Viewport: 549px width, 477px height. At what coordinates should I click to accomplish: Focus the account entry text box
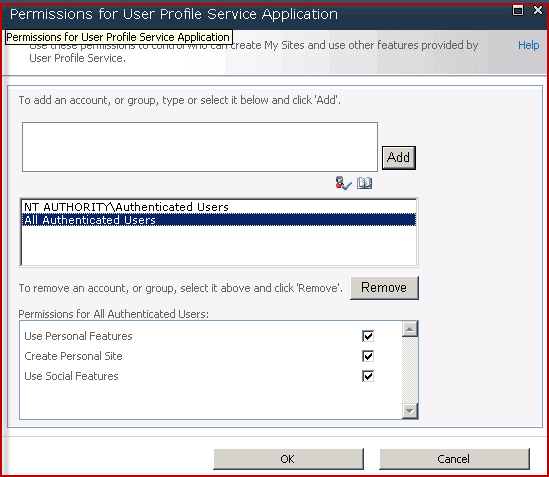200,147
